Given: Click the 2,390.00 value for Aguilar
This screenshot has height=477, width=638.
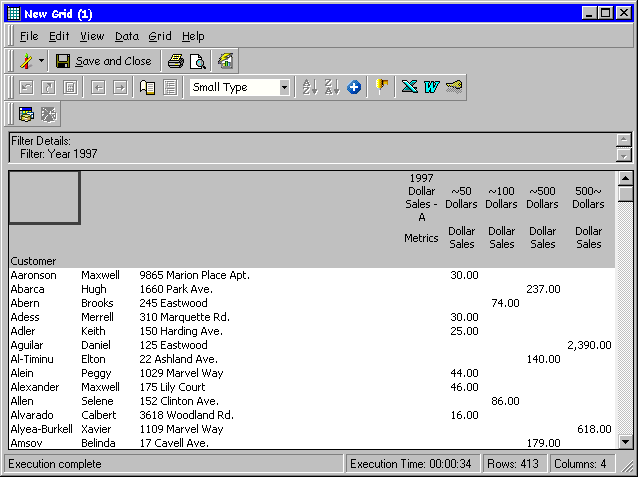Looking at the screenshot, I should point(589,345).
